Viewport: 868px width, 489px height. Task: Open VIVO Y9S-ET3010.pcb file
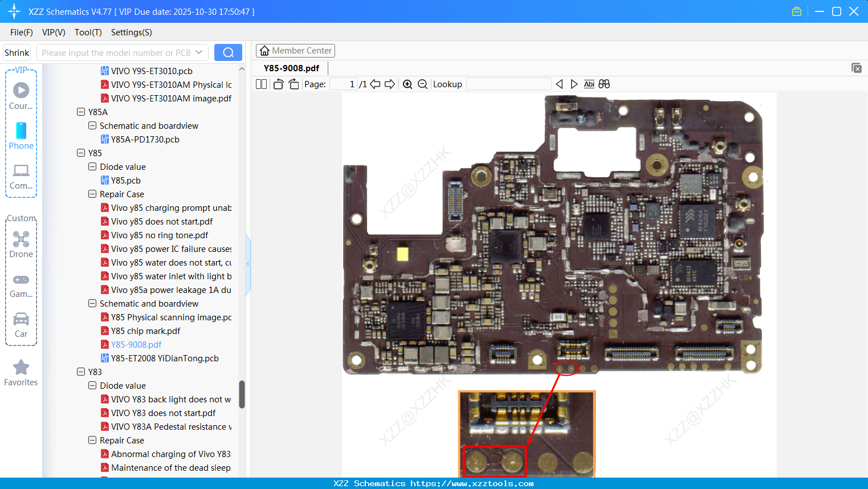[152, 71]
